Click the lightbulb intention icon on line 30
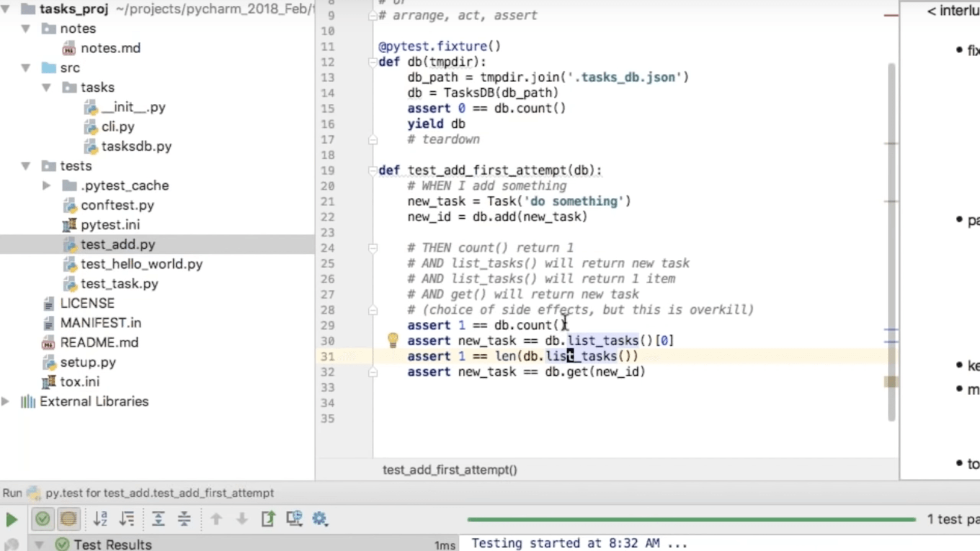 click(x=393, y=340)
